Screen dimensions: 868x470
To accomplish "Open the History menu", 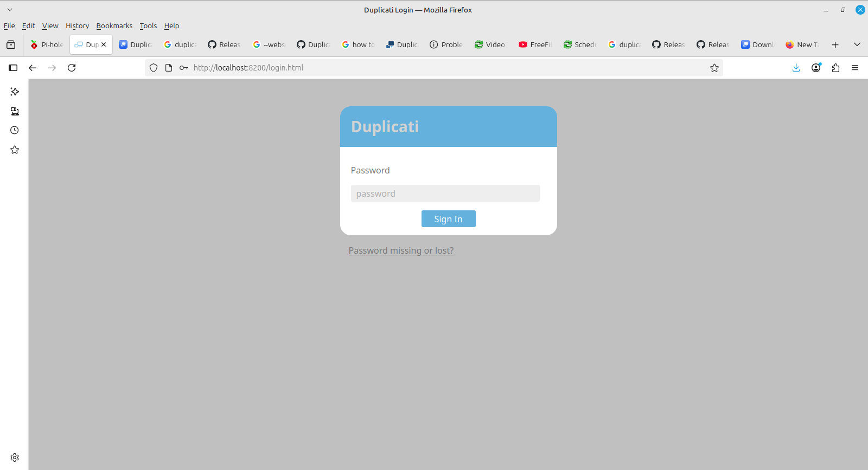I will click(x=77, y=25).
